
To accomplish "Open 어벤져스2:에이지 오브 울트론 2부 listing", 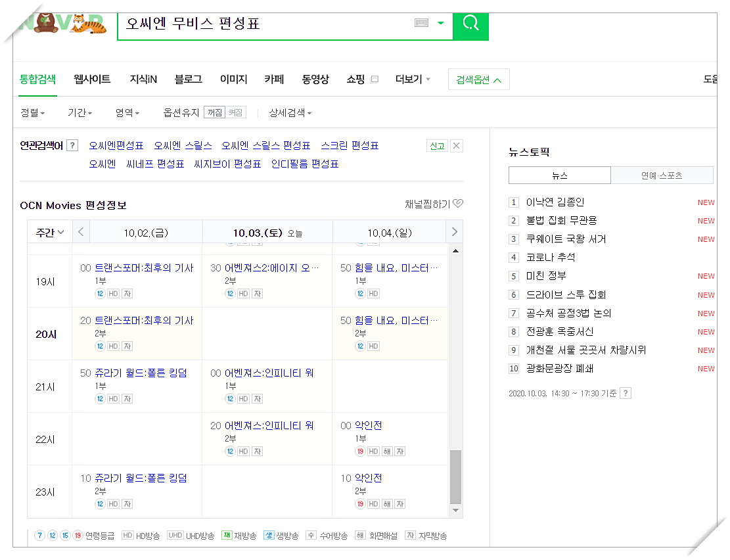I will (x=271, y=268).
